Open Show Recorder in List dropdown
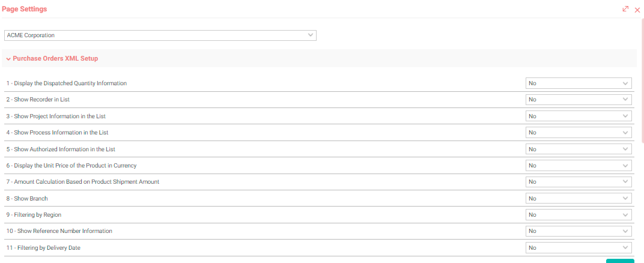This screenshot has width=644, height=263. click(x=579, y=100)
